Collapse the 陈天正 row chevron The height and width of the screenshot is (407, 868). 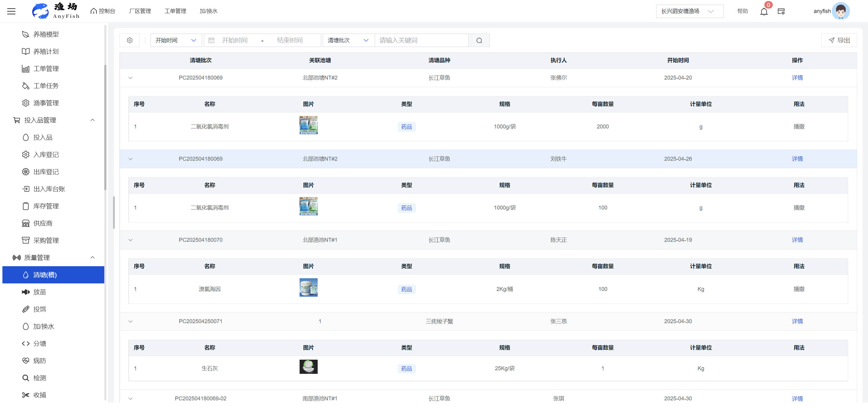point(131,240)
